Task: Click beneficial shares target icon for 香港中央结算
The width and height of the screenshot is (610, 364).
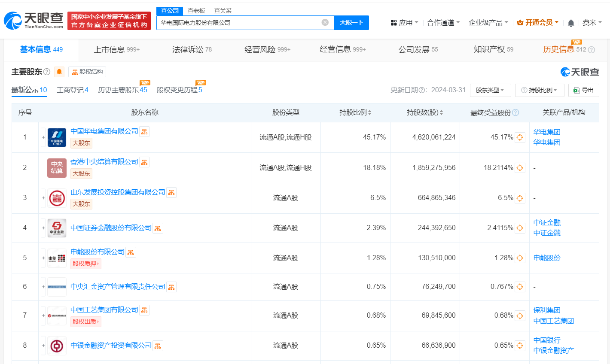Action: coord(520,168)
